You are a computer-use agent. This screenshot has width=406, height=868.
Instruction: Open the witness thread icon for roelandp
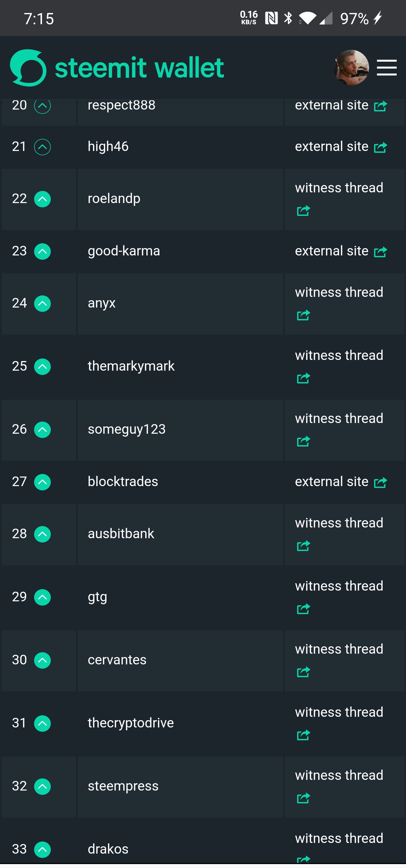(x=303, y=211)
